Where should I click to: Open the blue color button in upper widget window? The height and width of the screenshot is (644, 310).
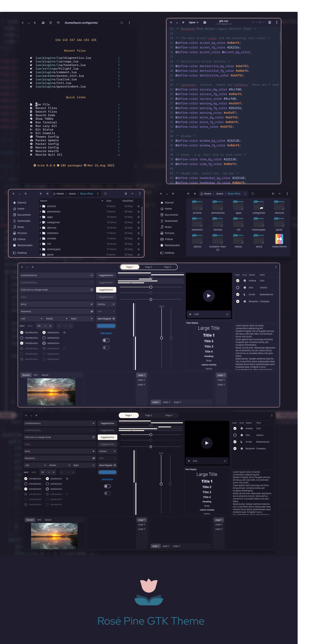coord(106,326)
